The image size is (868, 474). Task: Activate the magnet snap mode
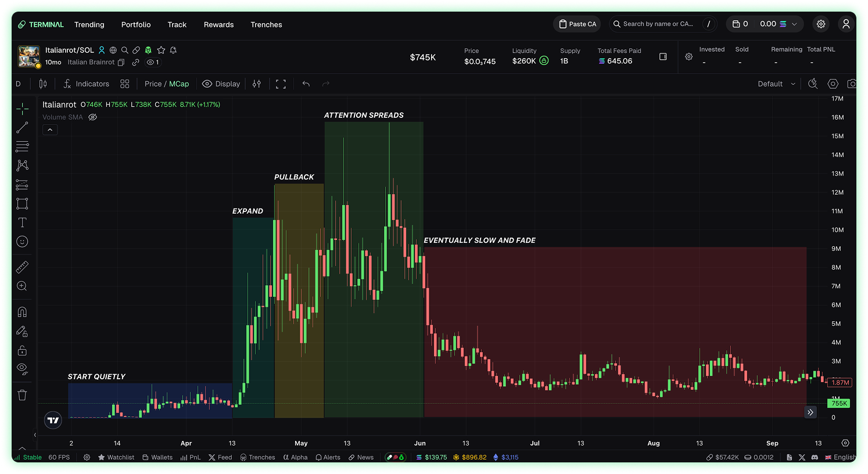pyautogui.click(x=22, y=312)
